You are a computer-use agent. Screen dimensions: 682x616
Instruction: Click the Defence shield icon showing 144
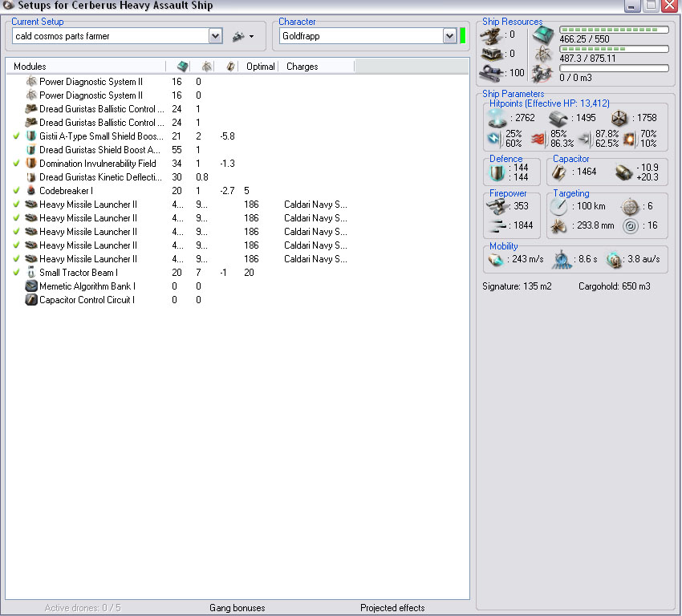[497, 172]
